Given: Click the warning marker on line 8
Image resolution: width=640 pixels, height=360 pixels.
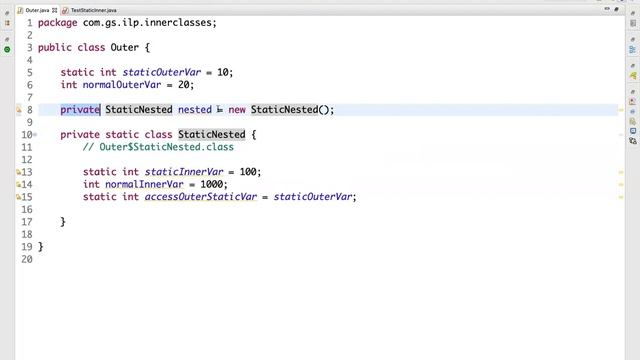Looking at the screenshot, I should point(18,109).
